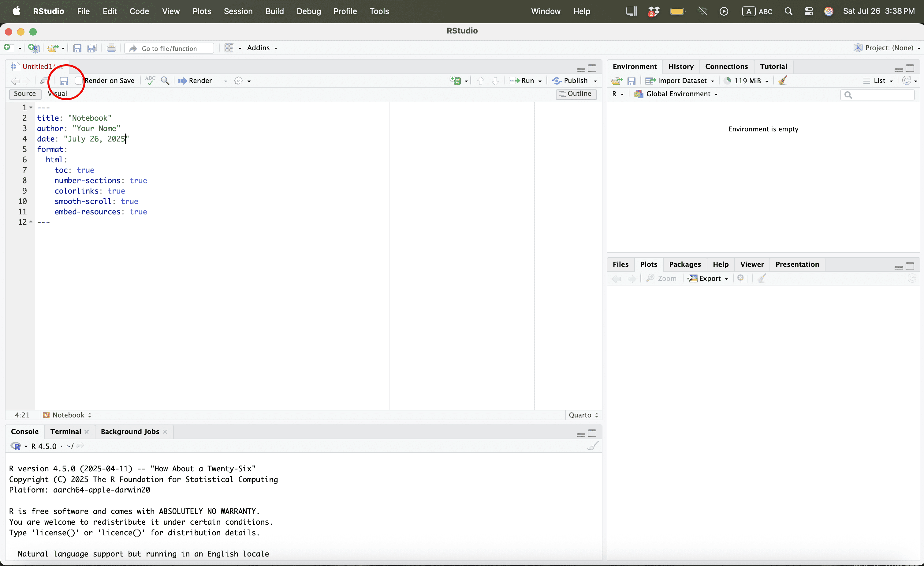
Task: Open the Addins dropdown
Action: click(262, 48)
